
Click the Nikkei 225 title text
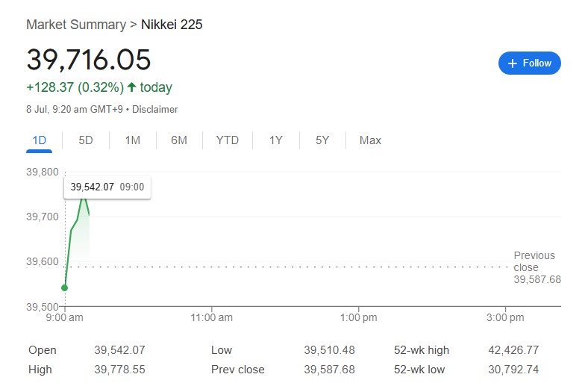[x=172, y=25]
